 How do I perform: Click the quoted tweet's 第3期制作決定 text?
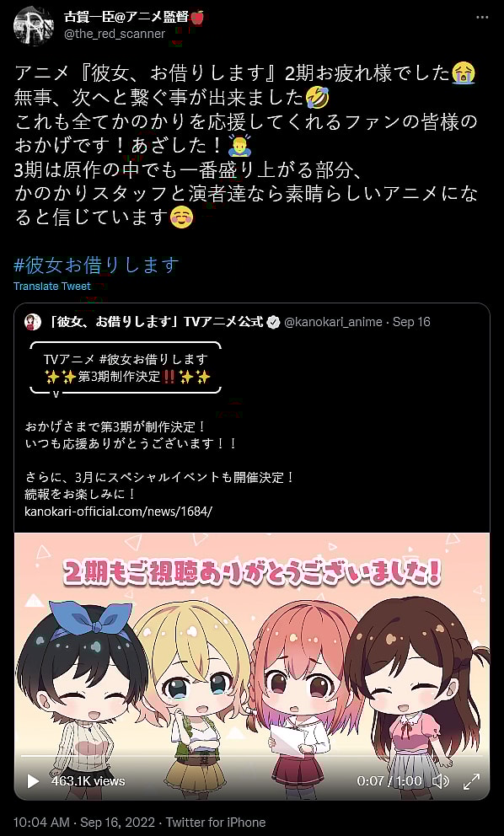(x=120, y=377)
